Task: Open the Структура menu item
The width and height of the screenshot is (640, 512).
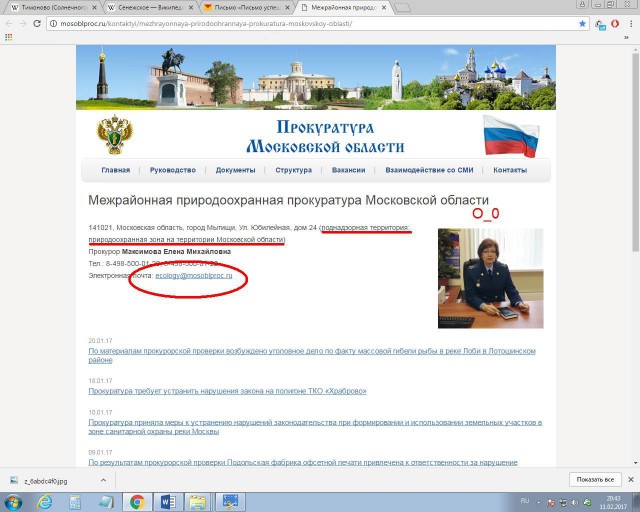Action: coord(293,170)
